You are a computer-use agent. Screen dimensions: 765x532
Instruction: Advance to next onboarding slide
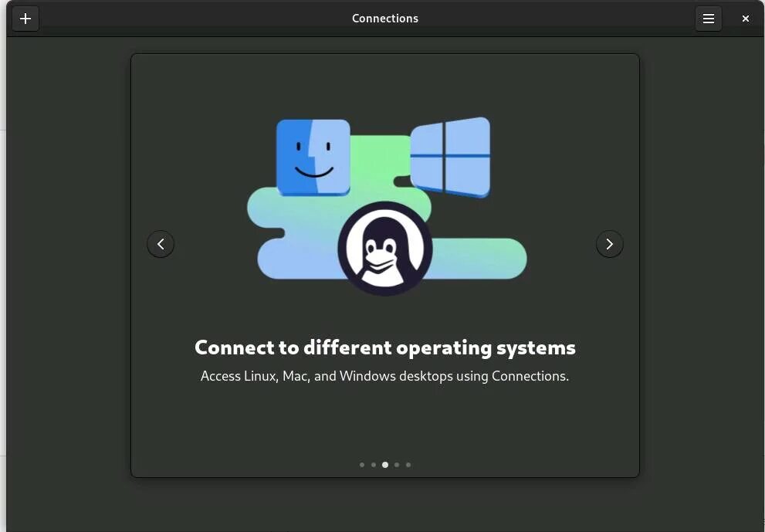[x=609, y=244]
